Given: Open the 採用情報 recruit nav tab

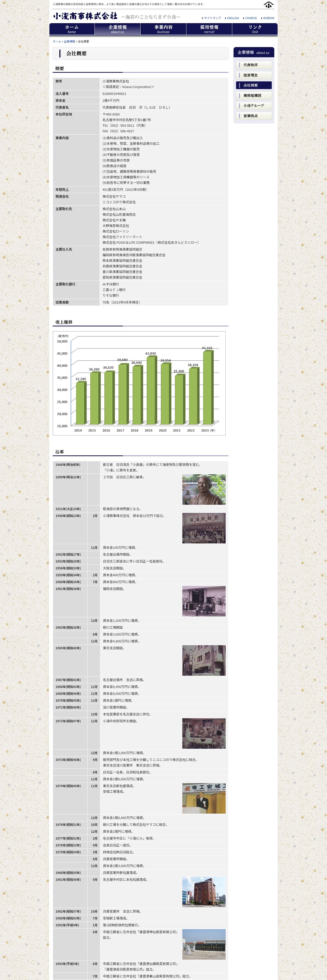Looking at the screenshot, I should 209,29.
